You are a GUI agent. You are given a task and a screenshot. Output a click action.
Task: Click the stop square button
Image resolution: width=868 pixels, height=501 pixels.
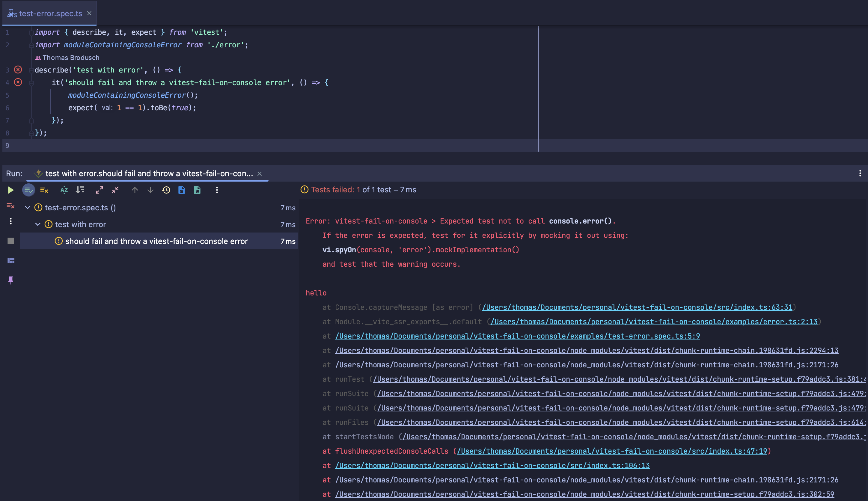(x=11, y=241)
